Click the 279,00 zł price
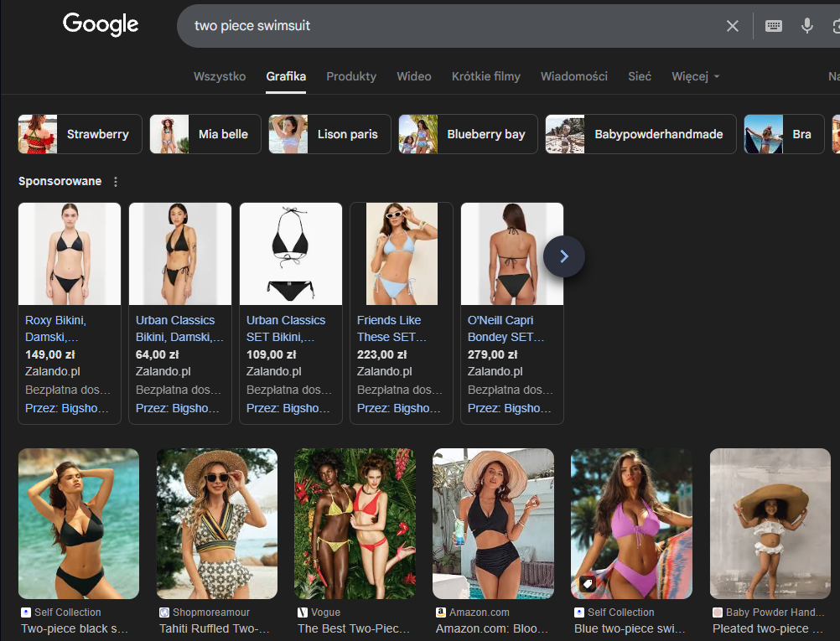The height and width of the screenshot is (641, 840). pyautogui.click(x=493, y=354)
